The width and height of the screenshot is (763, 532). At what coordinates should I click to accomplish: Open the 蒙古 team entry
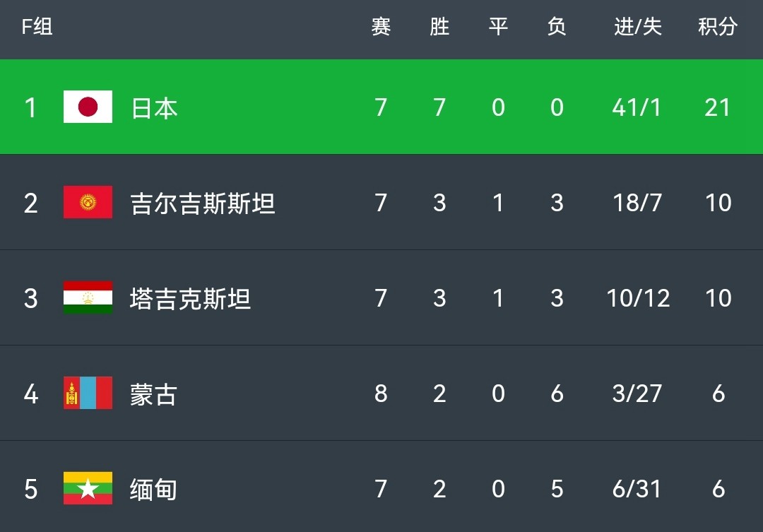(x=153, y=394)
